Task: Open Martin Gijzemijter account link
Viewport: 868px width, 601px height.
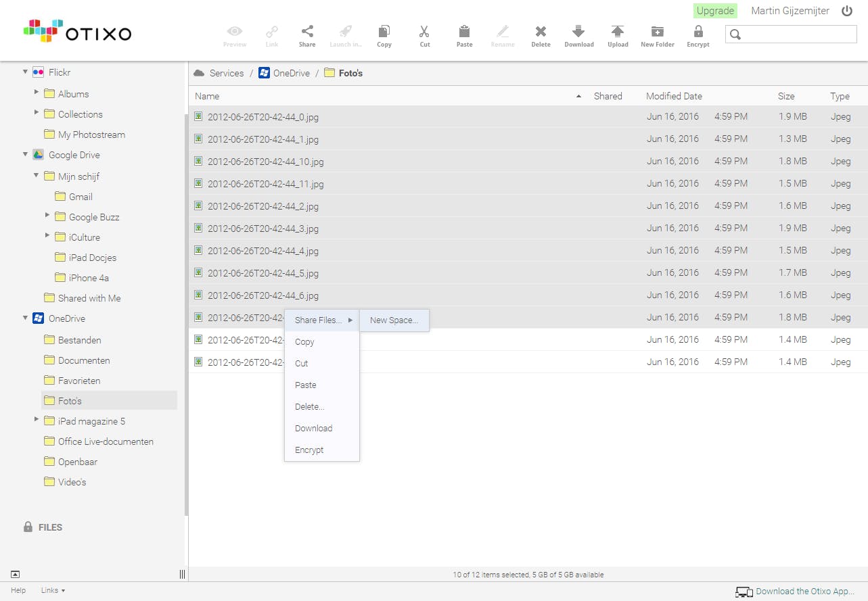Action: tap(790, 11)
